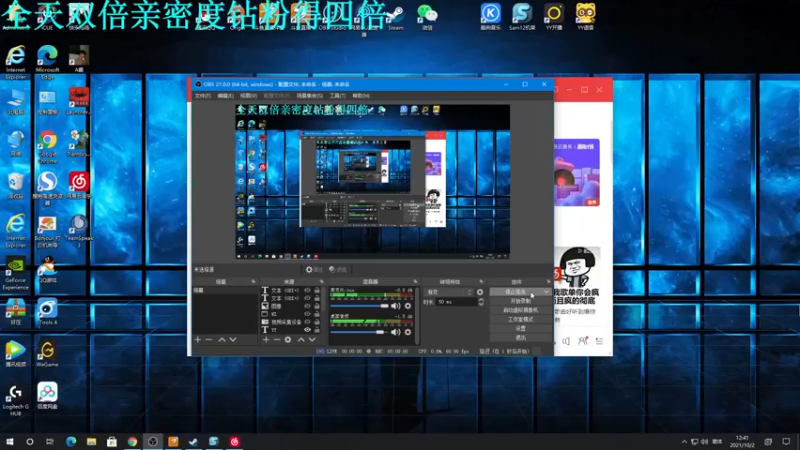Open source Filters button above the docks
Viewport: 800px width, 450px height.
[338, 269]
